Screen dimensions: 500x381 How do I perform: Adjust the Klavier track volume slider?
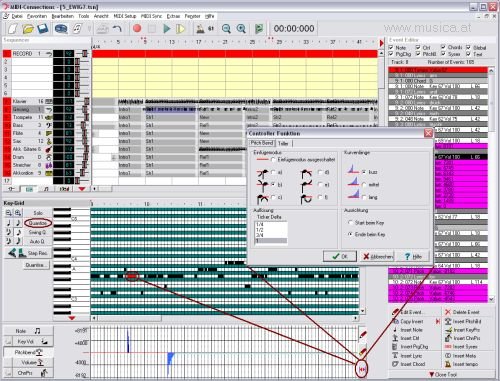click(86, 101)
